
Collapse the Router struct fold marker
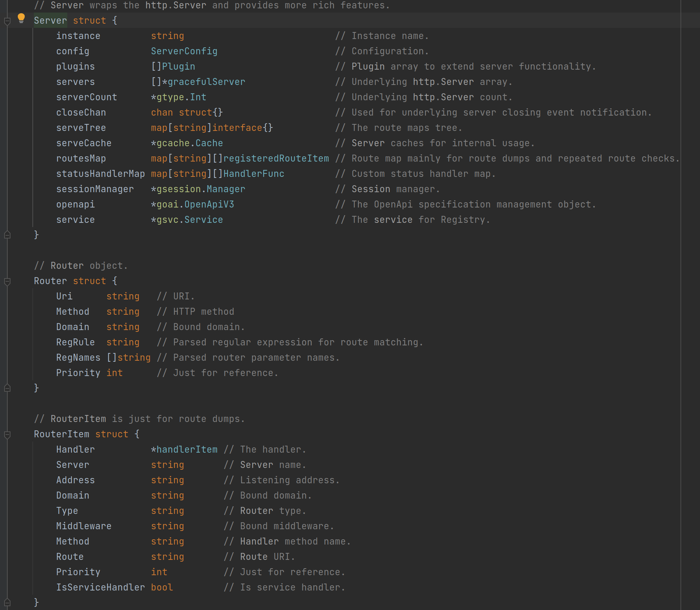(7, 281)
